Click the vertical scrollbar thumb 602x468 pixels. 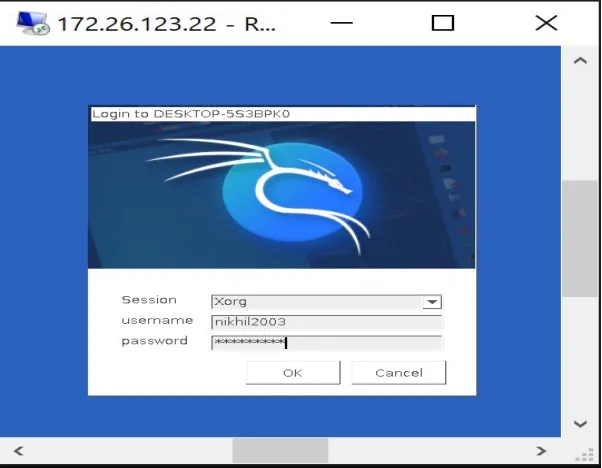(580, 238)
